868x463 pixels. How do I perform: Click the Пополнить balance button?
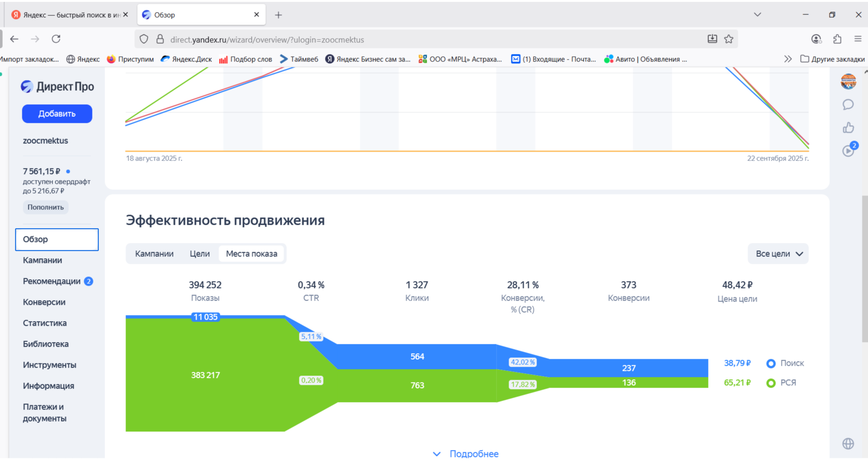(46, 207)
